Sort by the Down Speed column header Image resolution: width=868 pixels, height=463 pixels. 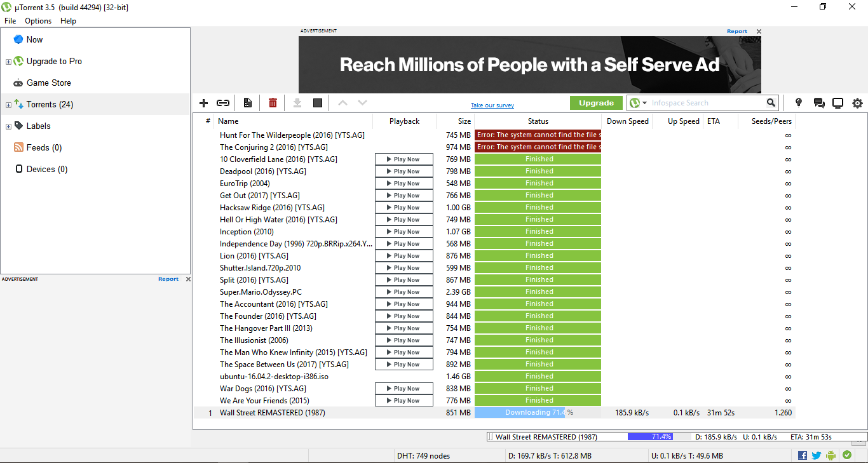(627, 121)
